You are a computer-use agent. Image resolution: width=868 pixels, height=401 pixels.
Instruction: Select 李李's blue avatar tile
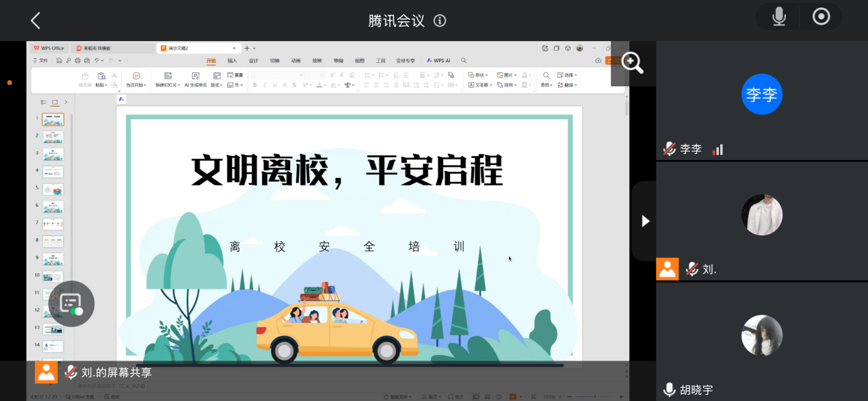click(x=761, y=94)
